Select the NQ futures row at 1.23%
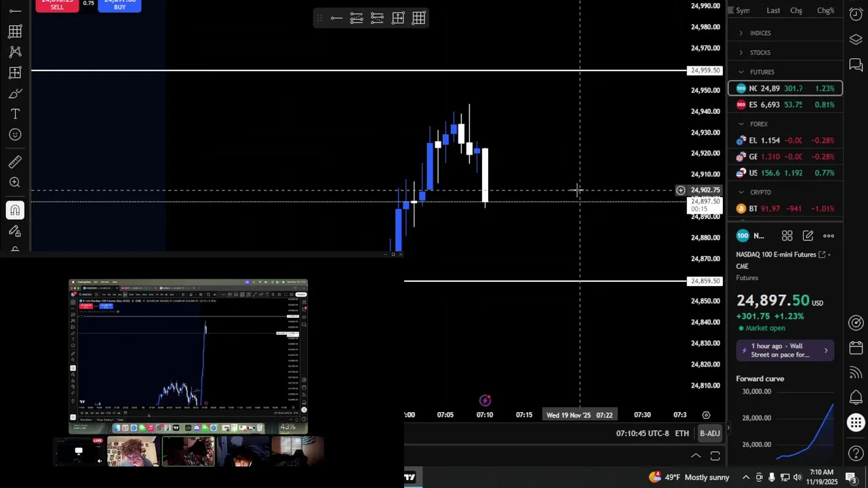Viewport: 868px width, 488px height. [x=785, y=88]
